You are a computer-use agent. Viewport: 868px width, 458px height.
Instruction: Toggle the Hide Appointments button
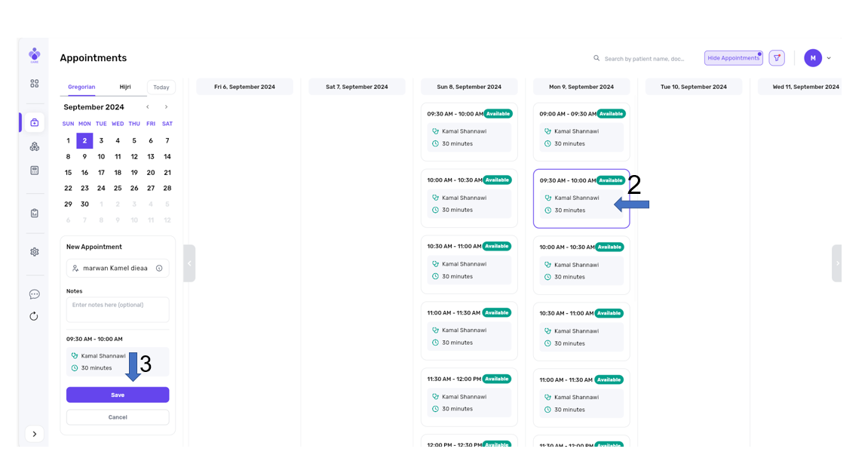[733, 58]
